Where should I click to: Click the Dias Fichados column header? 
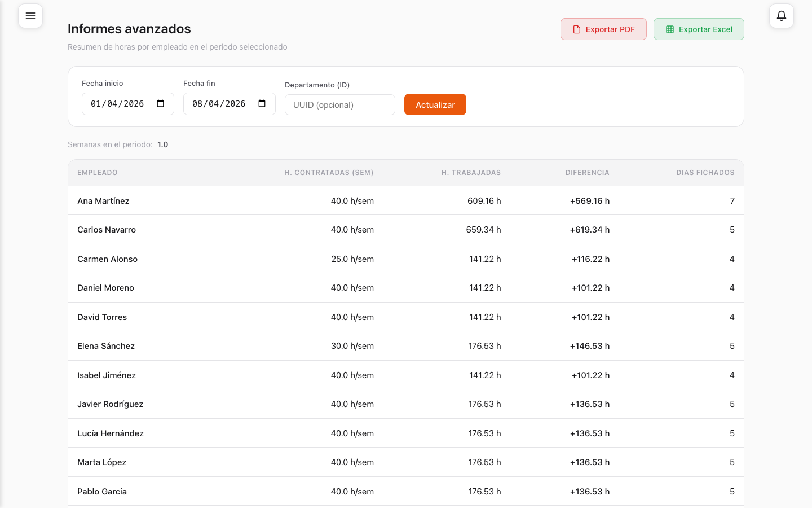click(705, 173)
